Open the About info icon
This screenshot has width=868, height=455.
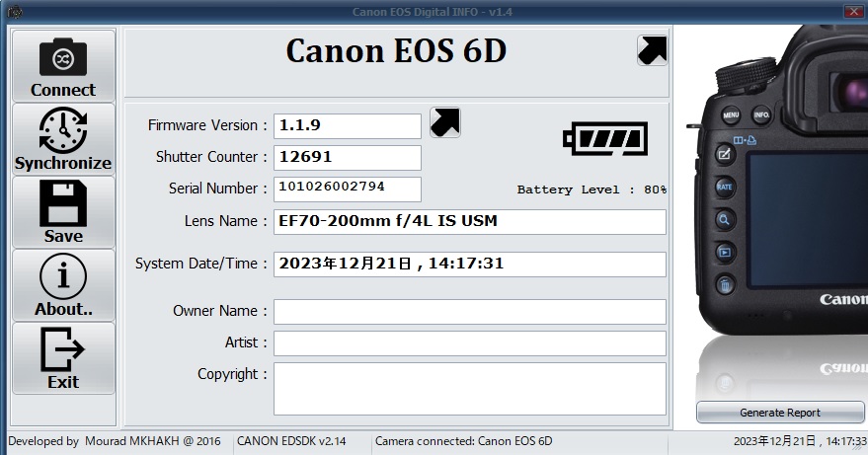coord(63,275)
